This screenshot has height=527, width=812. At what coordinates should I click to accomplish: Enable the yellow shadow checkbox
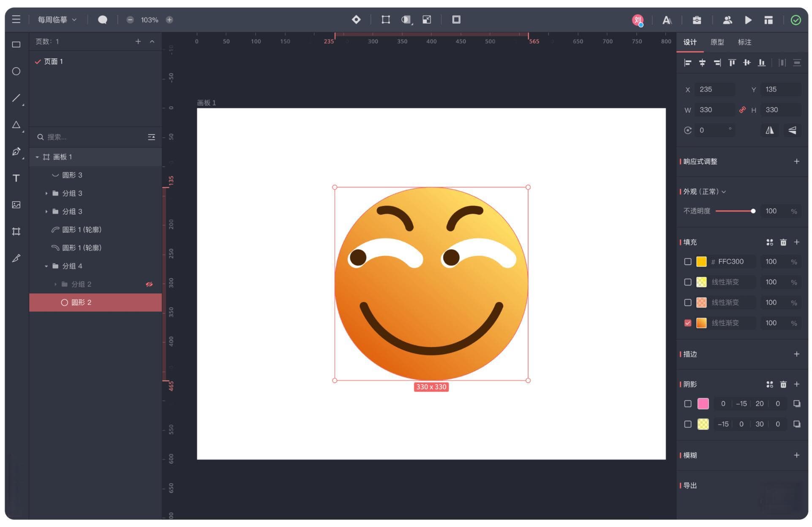coord(688,424)
